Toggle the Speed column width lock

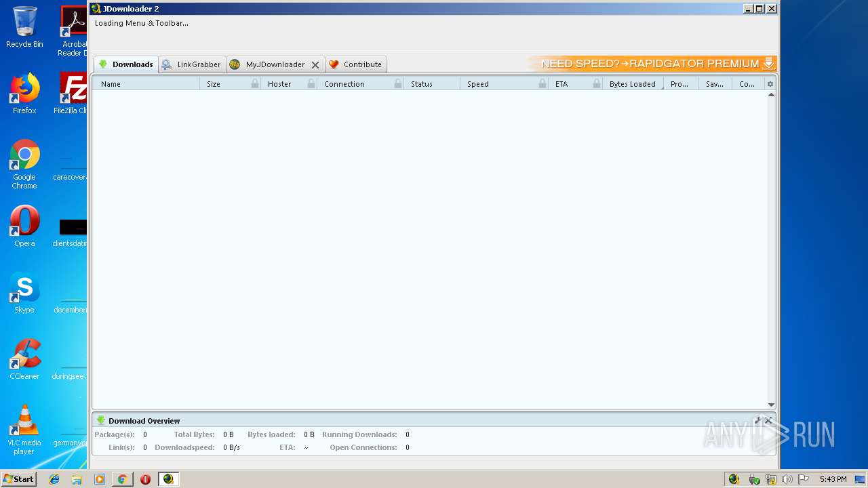click(542, 84)
